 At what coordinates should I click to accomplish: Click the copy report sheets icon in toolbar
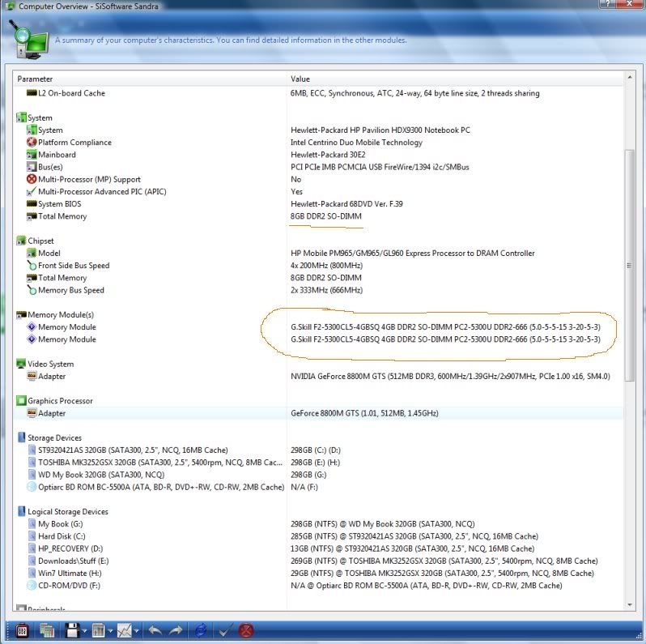point(47,630)
